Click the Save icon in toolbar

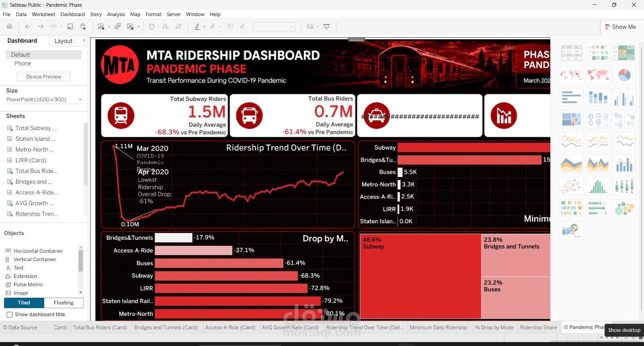(70, 27)
